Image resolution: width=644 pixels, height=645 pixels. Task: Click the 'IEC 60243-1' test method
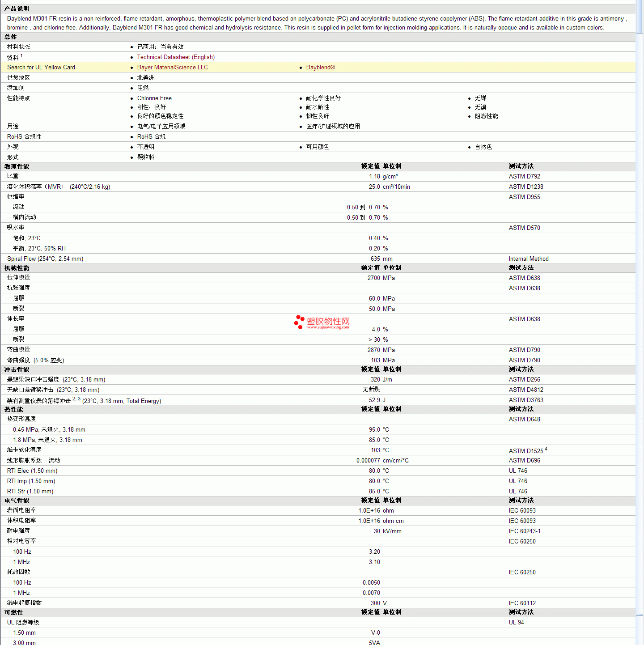pos(525,531)
